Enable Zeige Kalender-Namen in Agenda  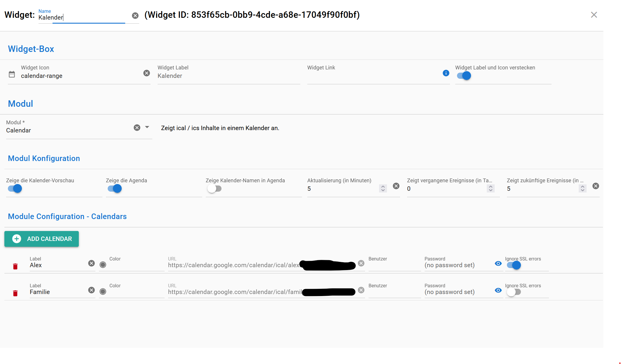tap(214, 189)
